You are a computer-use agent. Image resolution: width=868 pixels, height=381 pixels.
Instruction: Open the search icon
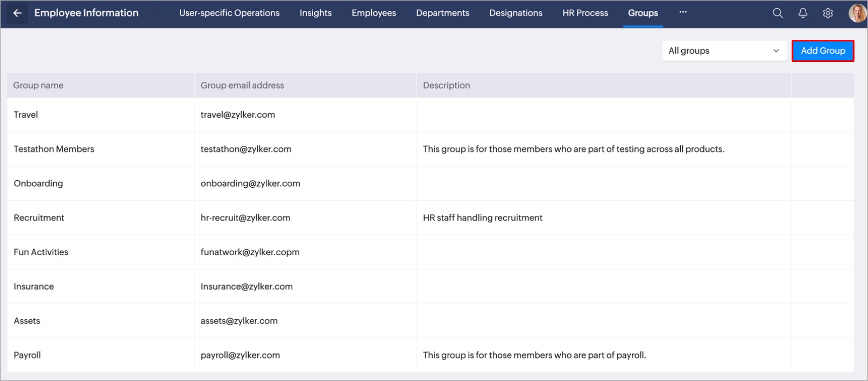pos(778,13)
